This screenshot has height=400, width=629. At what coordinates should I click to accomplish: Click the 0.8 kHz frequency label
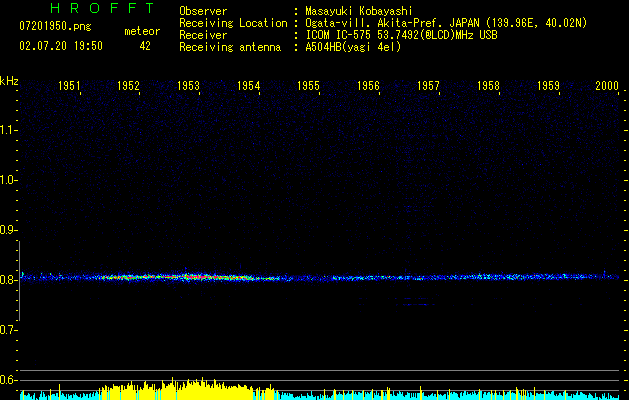pos(7,280)
